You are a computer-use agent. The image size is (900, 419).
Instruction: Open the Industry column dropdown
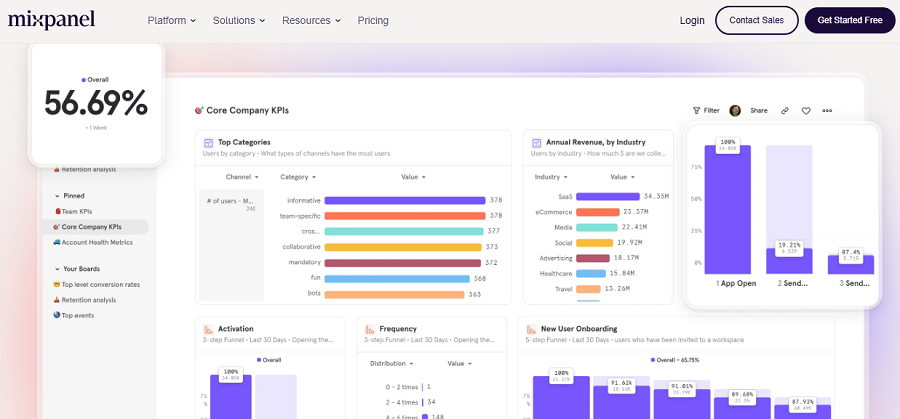pyautogui.click(x=551, y=177)
